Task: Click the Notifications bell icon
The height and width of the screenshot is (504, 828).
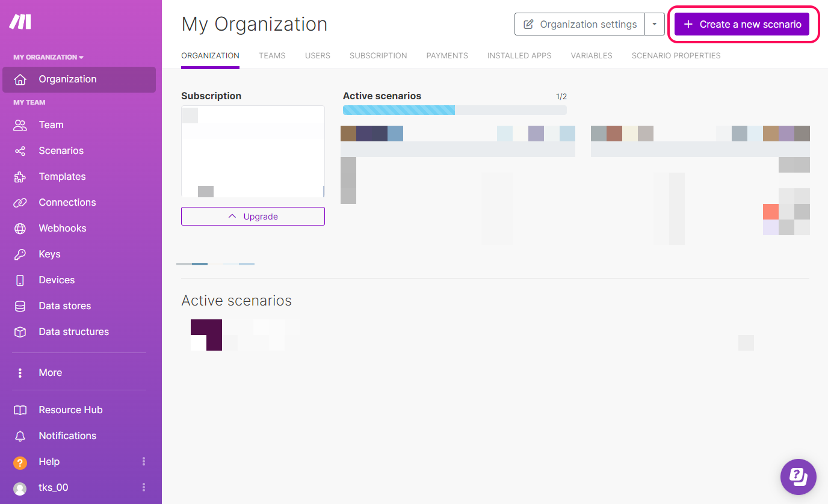Action: [20, 436]
